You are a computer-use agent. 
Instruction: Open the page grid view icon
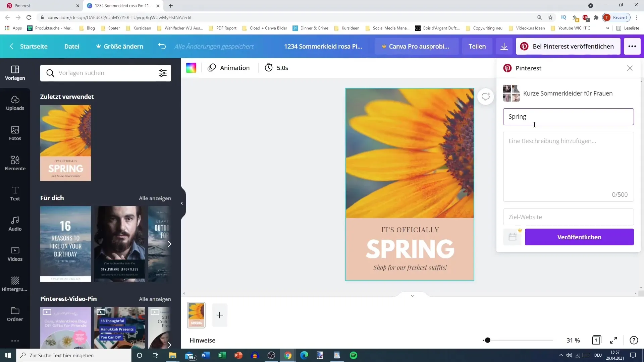point(596,340)
